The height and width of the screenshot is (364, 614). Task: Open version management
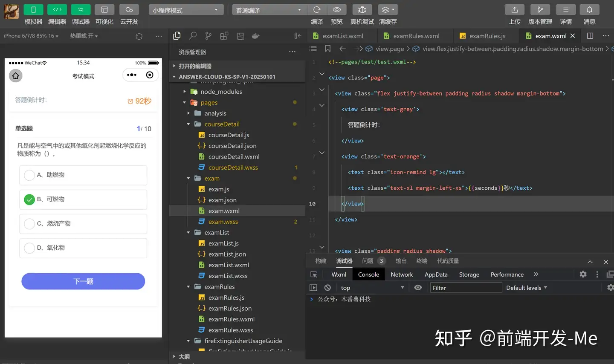point(540,9)
